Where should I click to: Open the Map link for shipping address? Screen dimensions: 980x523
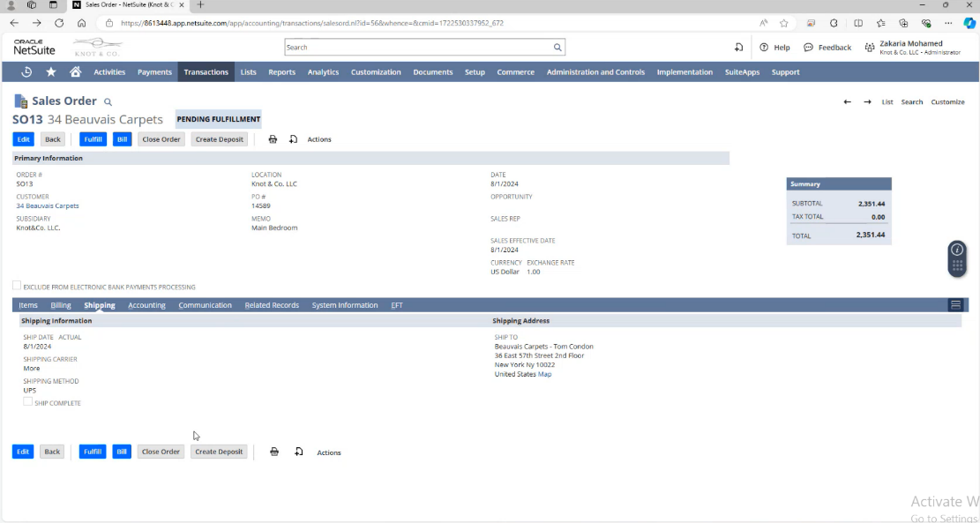(x=545, y=374)
